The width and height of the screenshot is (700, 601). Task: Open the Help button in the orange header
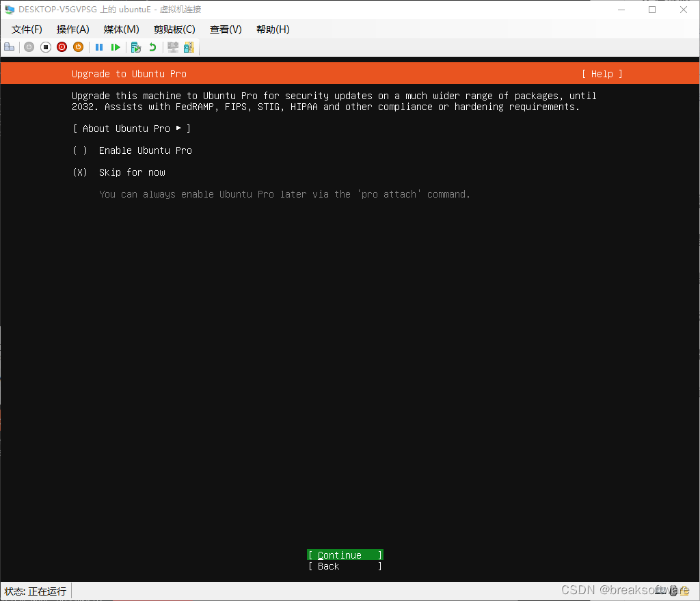coord(602,74)
